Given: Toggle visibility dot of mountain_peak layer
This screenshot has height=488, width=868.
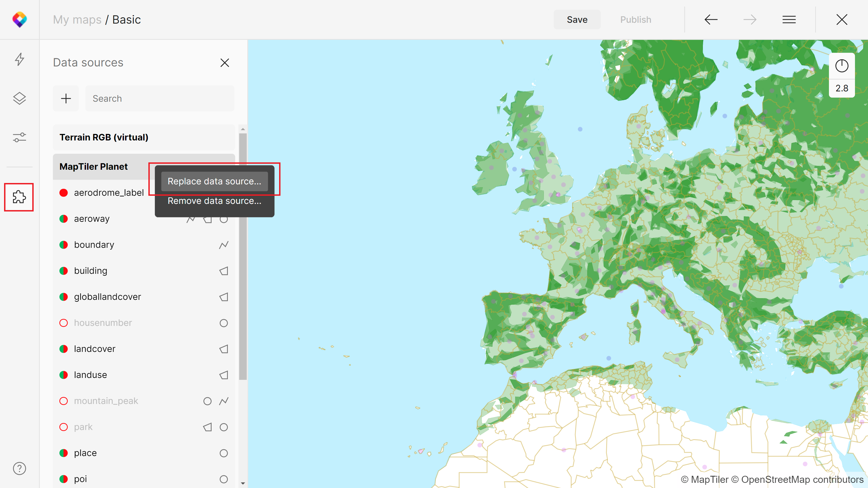Looking at the screenshot, I should [63, 401].
